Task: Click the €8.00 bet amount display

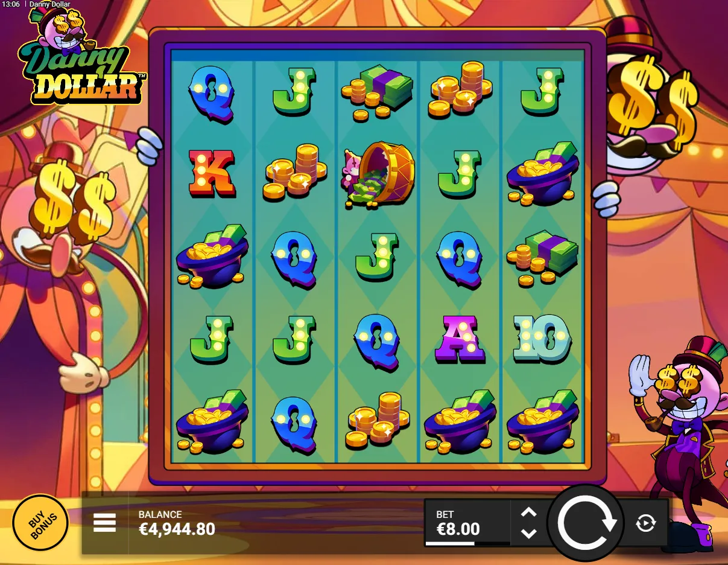Action: (458, 529)
